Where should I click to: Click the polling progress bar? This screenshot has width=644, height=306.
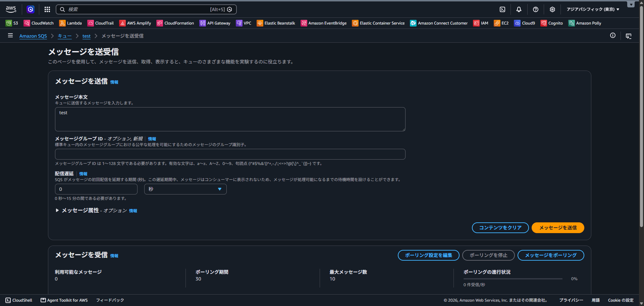[513, 279]
